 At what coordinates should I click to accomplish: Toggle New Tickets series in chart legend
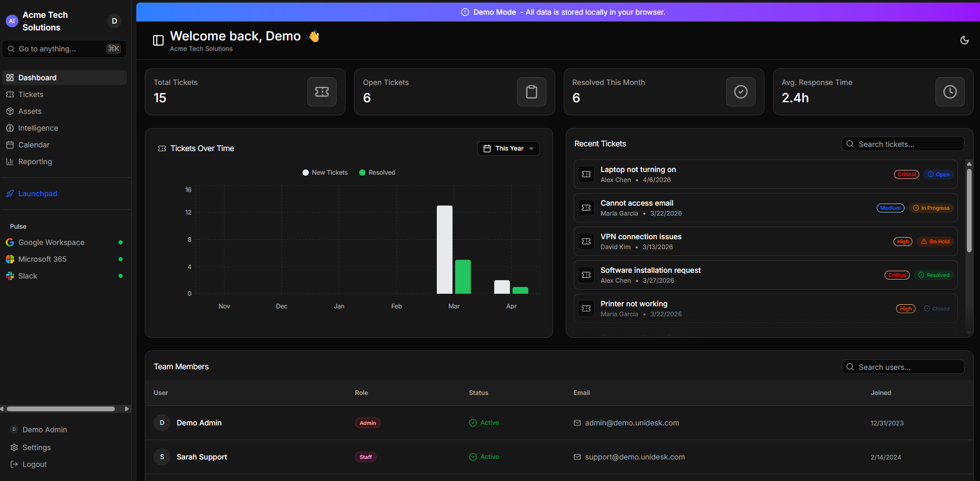coord(325,173)
